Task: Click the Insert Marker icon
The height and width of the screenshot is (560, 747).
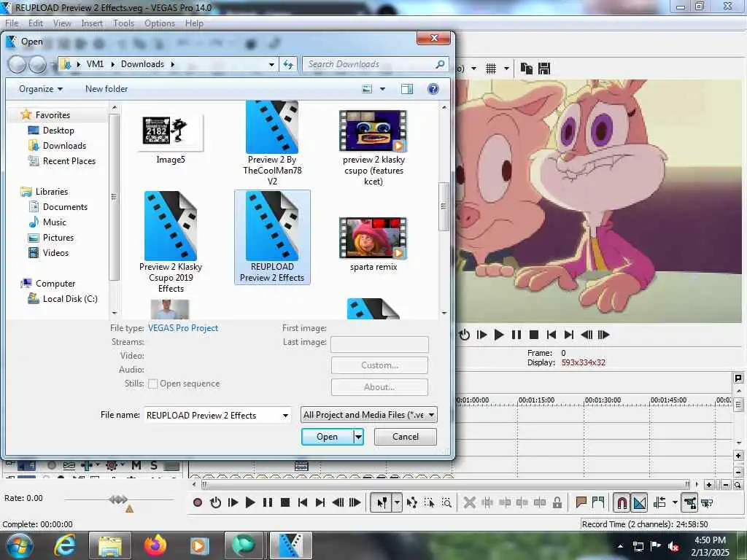Action: pos(581,502)
